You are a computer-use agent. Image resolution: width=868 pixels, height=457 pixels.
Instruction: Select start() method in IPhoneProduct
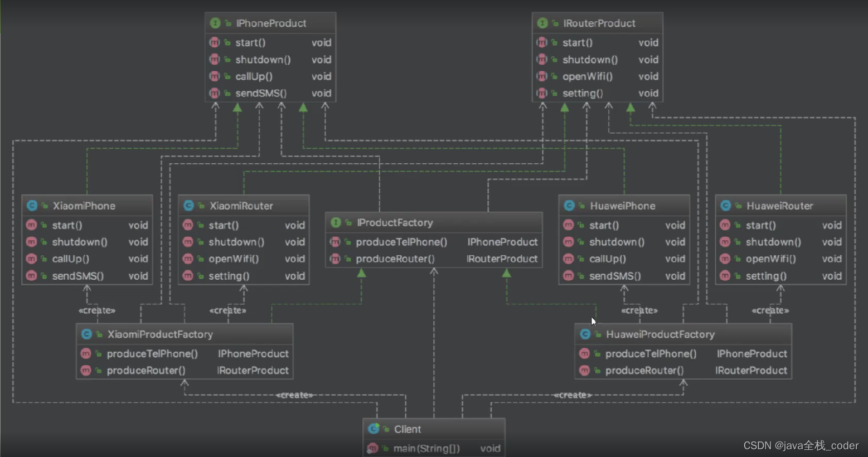(270, 42)
